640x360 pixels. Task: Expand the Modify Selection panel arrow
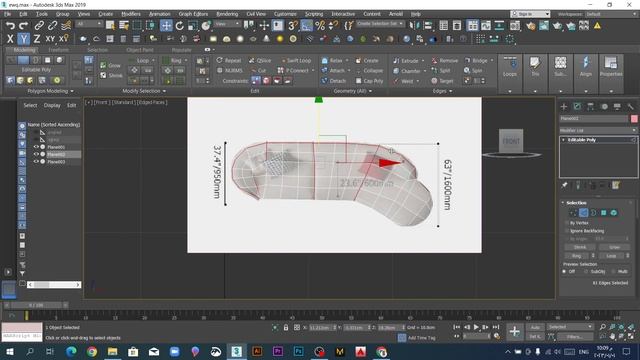[164, 91]
